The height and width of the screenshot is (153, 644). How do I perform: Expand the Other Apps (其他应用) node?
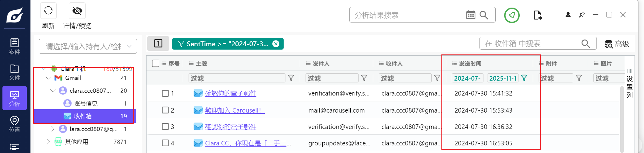(x=48, y=142)
